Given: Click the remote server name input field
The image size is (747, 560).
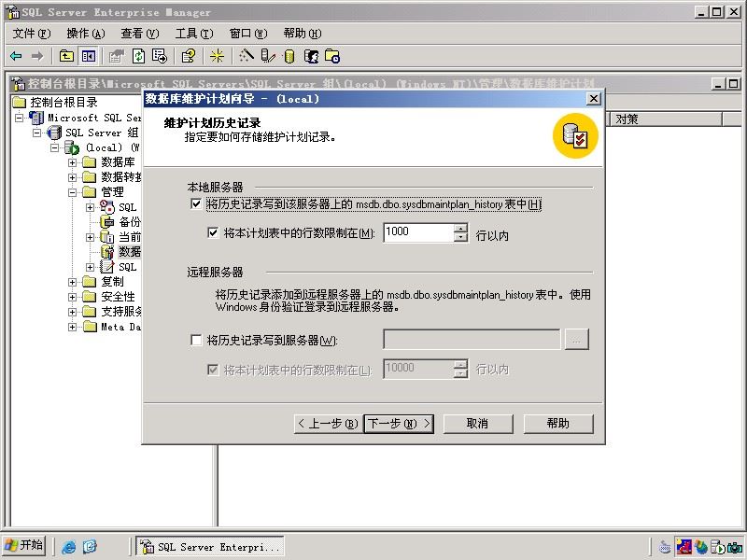Looking at the screenshot, I should [x=472, y=340].
